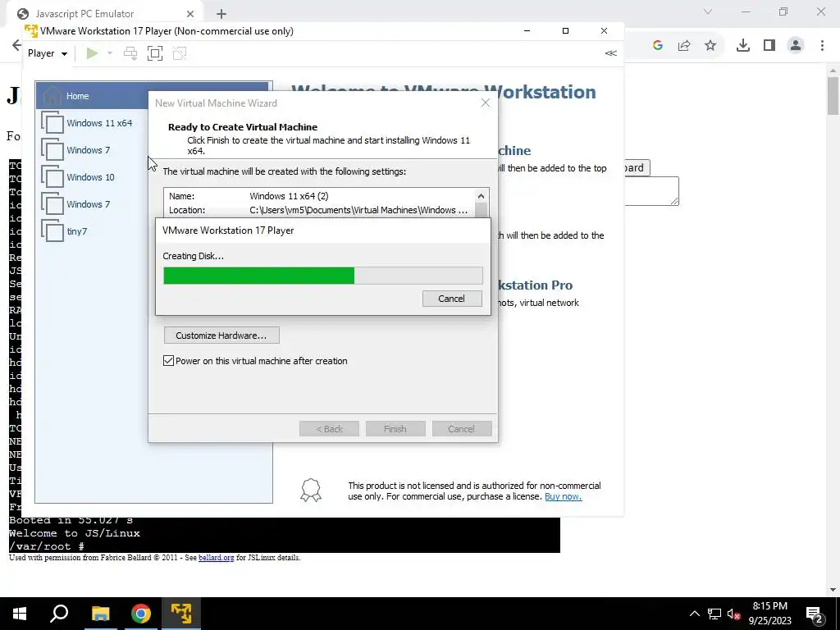This screenshot has height=630, width=840.
Task: Bookmark this page with star icon
Action: pos(710,46)
